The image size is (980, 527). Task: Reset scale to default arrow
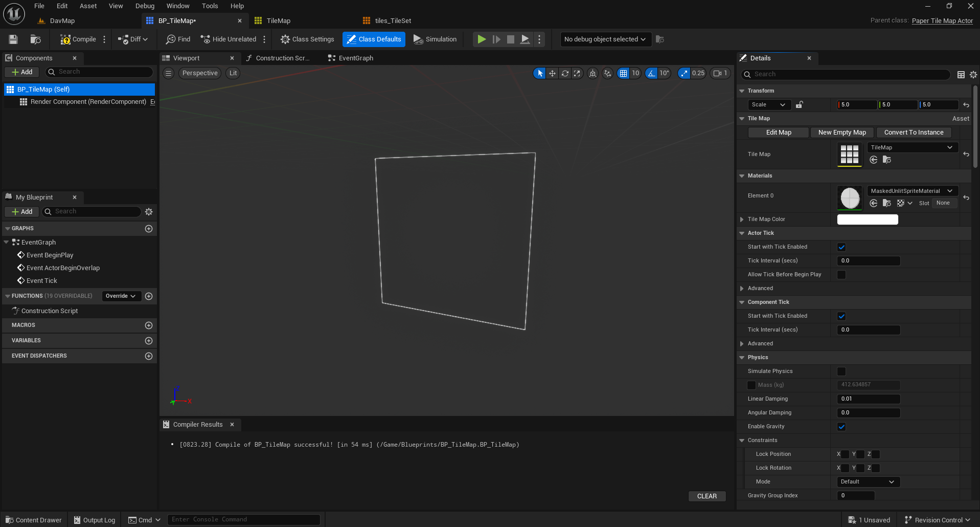[x=966, y=105]
